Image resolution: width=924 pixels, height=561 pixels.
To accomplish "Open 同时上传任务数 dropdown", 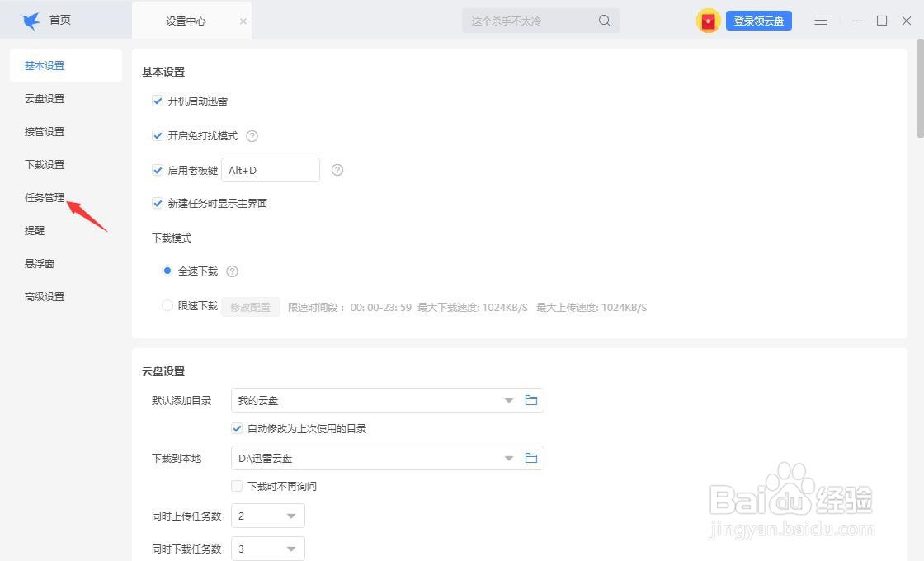I will pyautogui.click(x=268, y=516).
